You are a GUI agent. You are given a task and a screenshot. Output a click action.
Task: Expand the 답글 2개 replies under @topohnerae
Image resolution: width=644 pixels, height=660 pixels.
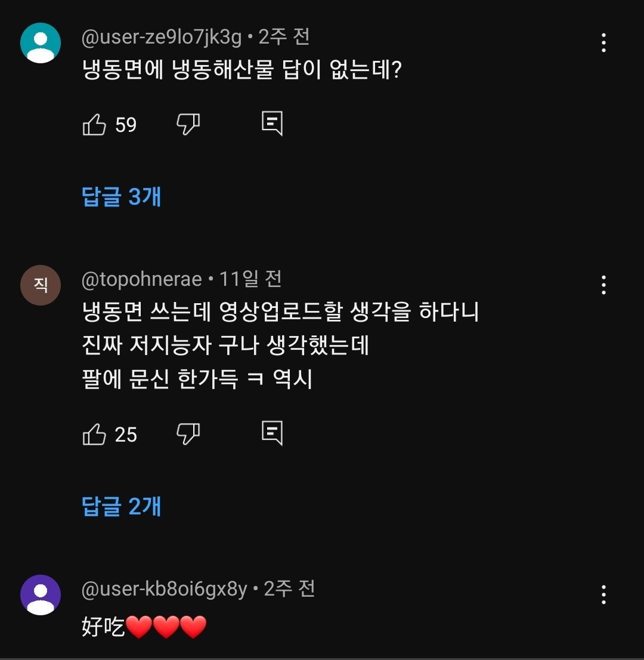click(x=121, y=506)
